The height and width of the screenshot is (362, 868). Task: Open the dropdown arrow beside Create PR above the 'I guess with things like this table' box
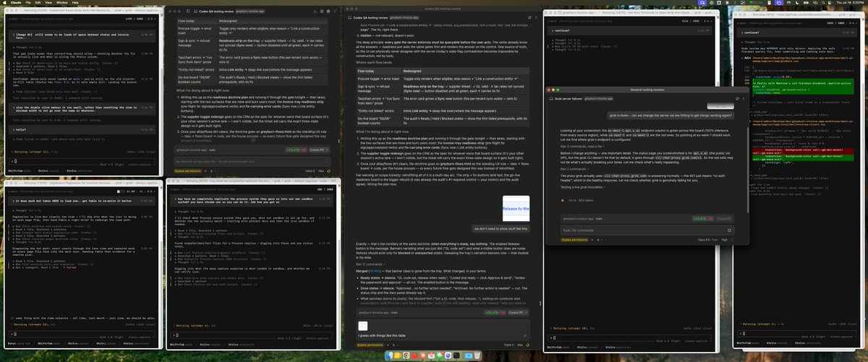[526, 312]
